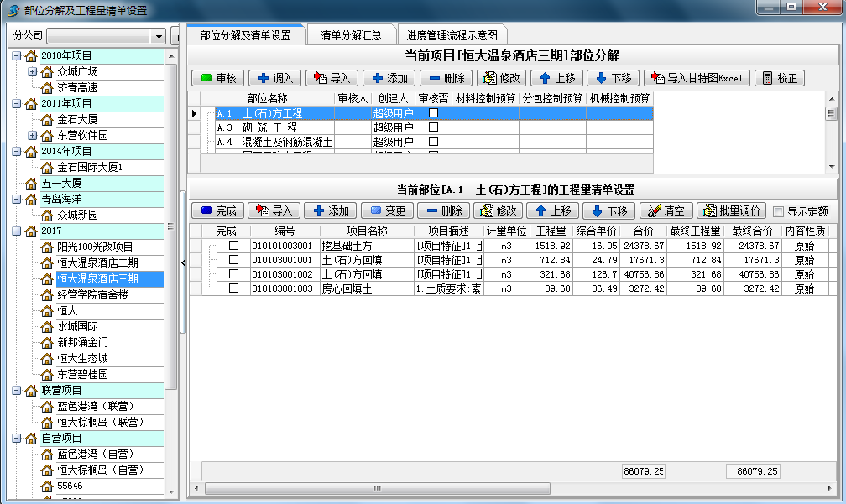Click the 变更 button in lower toolbar

[x=387, y=210]
